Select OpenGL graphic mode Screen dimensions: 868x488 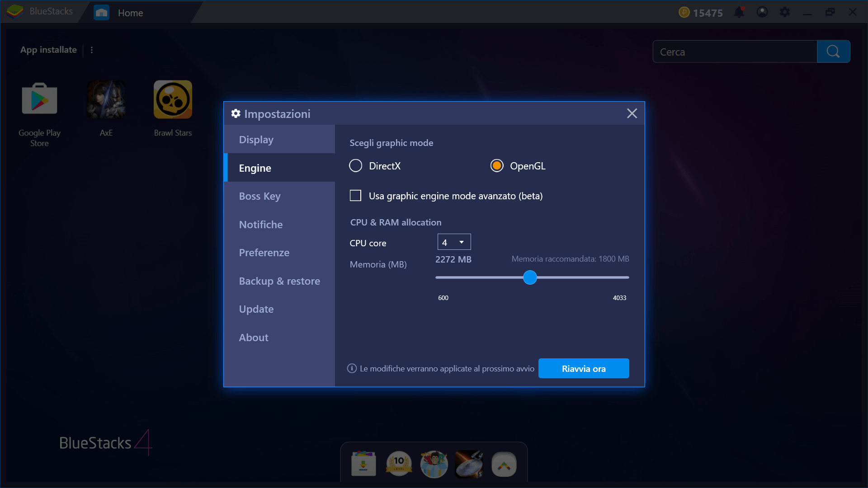(x=496, y=166)
